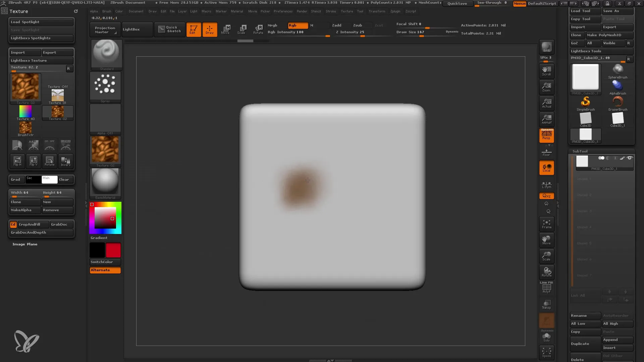Image resolution: width=644 pixels, height=362 pixels.
Task: Open the Standard brush selector
Action: (x=106, y=55)
